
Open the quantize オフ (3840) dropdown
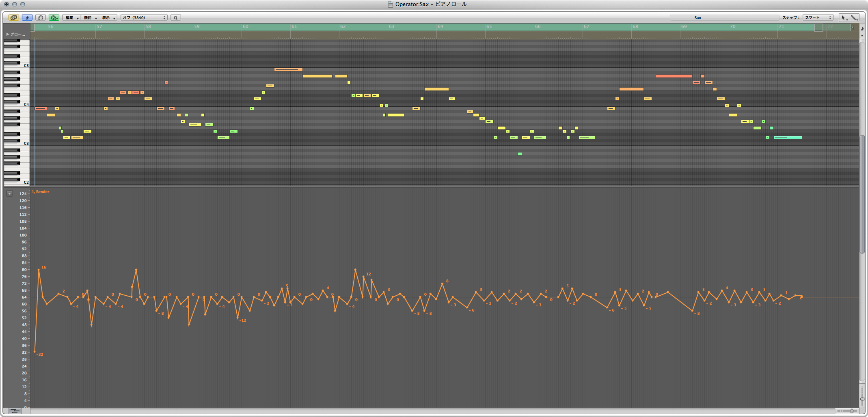(x=144, y=17)
